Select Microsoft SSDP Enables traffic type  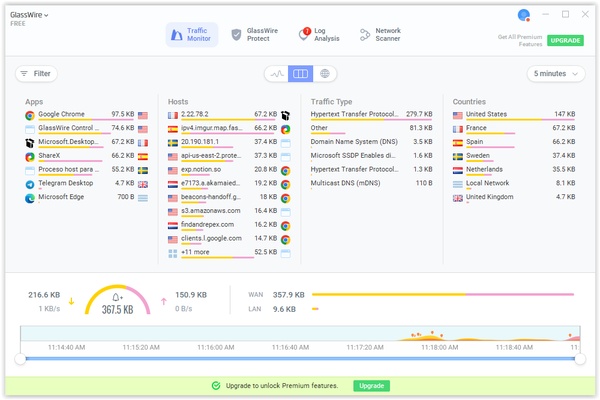[x=371, y=156]
